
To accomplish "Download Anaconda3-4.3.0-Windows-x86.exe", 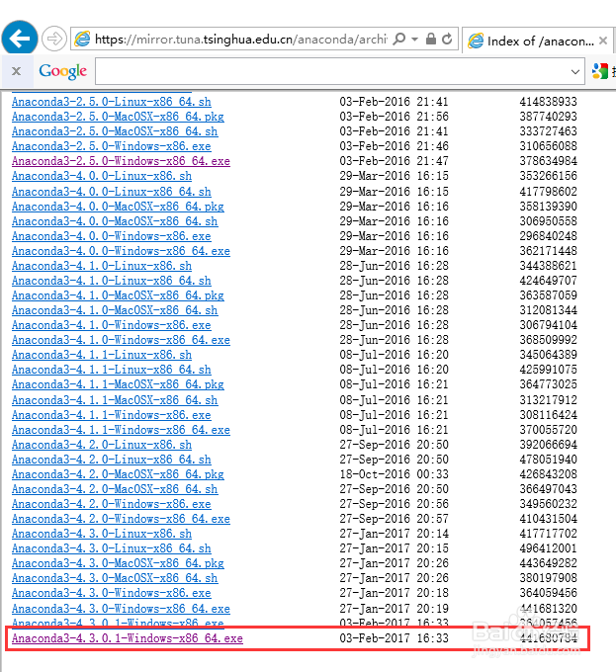I will (112, 593).
